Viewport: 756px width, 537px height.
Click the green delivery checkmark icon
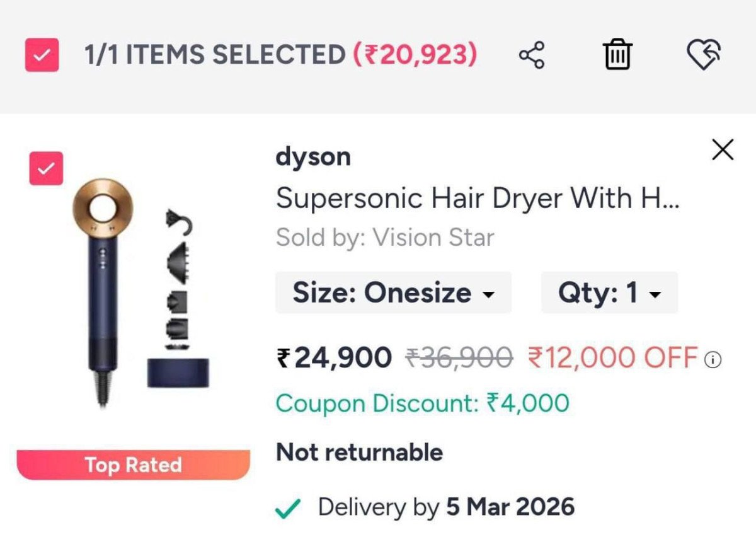tap(288, 509)
